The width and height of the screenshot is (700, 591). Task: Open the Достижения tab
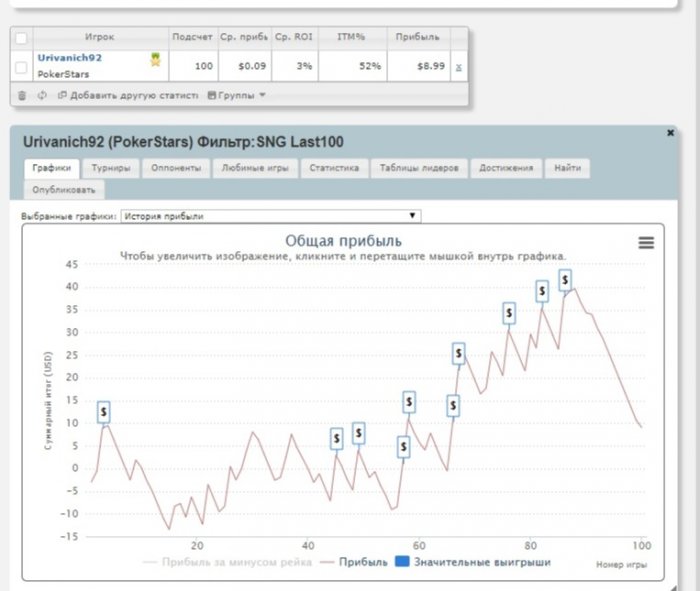point(506,168)
